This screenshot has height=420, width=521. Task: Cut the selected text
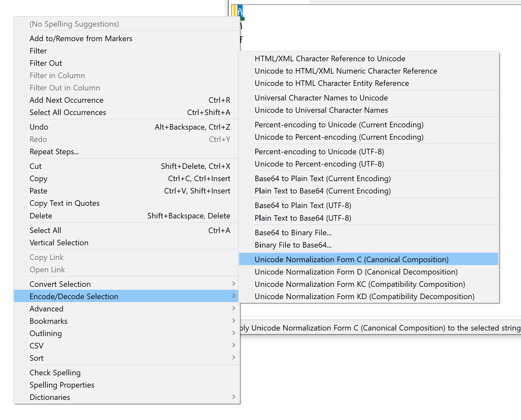tap(127, 166)
